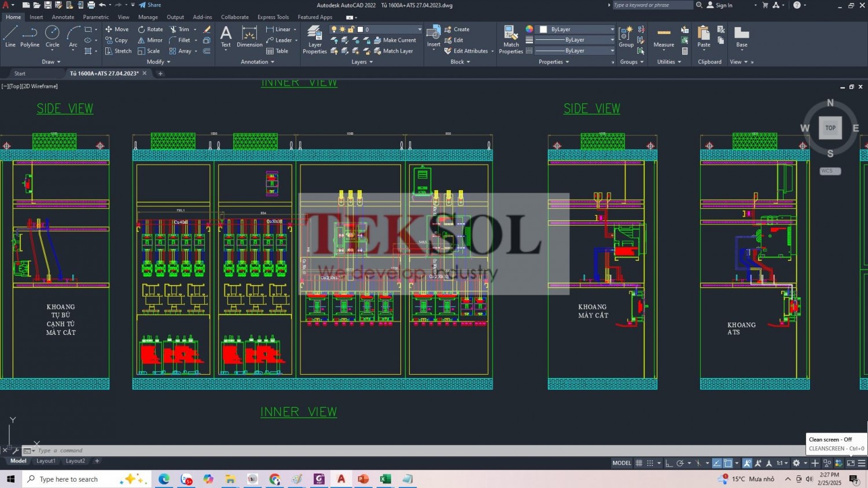
Task: Choose the Mirror tool
Action: tap(150, 40)
